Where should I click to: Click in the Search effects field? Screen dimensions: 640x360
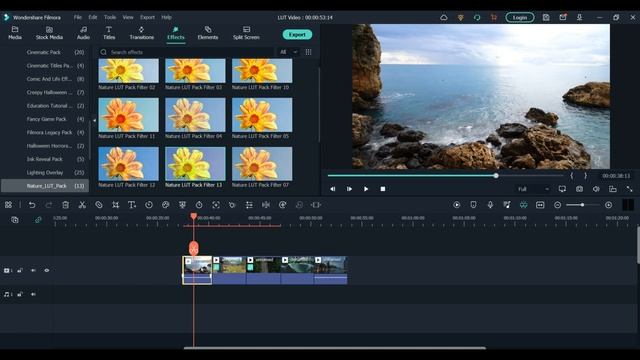186,52
